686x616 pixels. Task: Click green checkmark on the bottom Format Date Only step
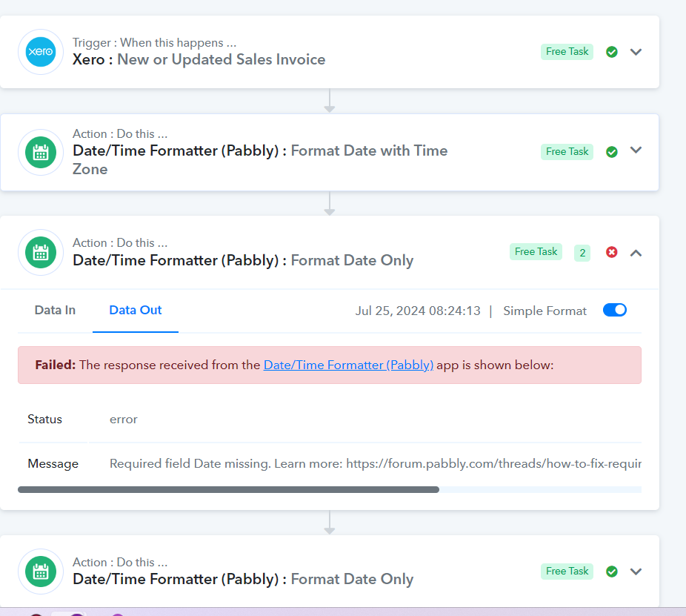(x=612, y=572)
